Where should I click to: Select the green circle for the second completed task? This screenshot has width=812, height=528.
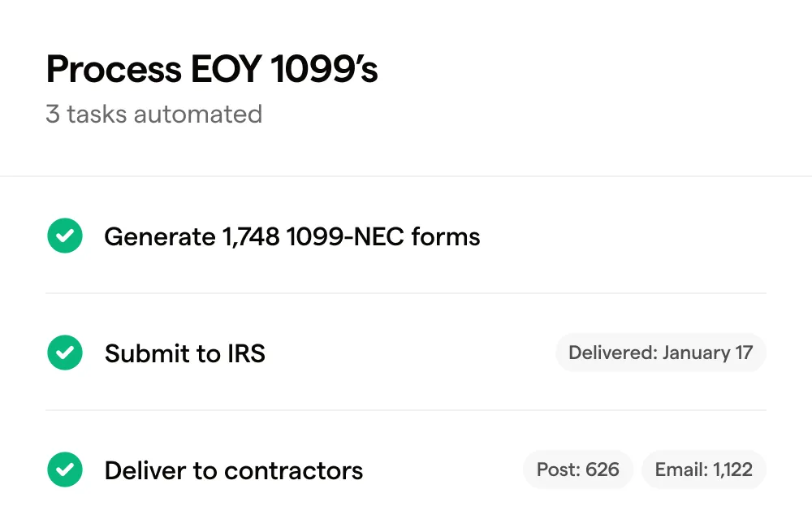[x=65, y=353]
